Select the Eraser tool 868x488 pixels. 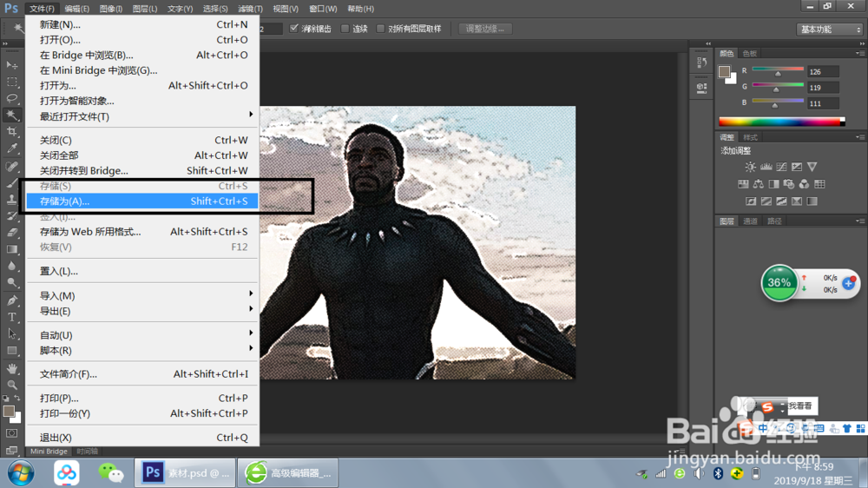tap(11, 233)
